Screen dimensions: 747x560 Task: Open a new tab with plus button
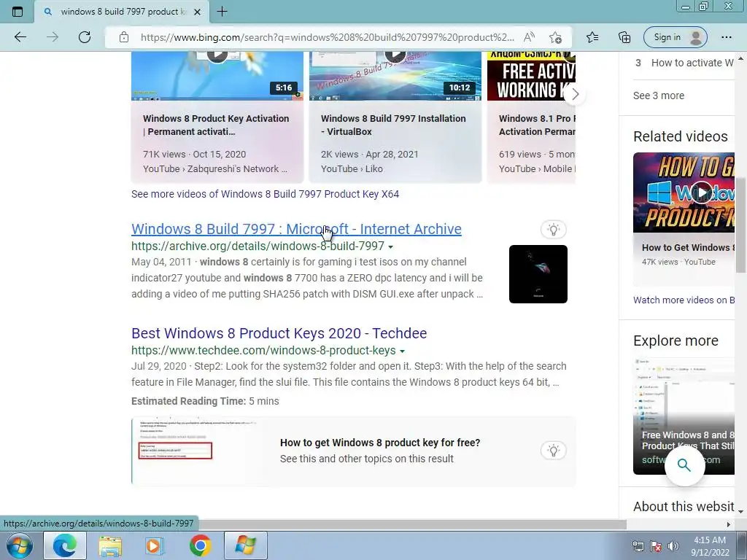click(222, 12)
